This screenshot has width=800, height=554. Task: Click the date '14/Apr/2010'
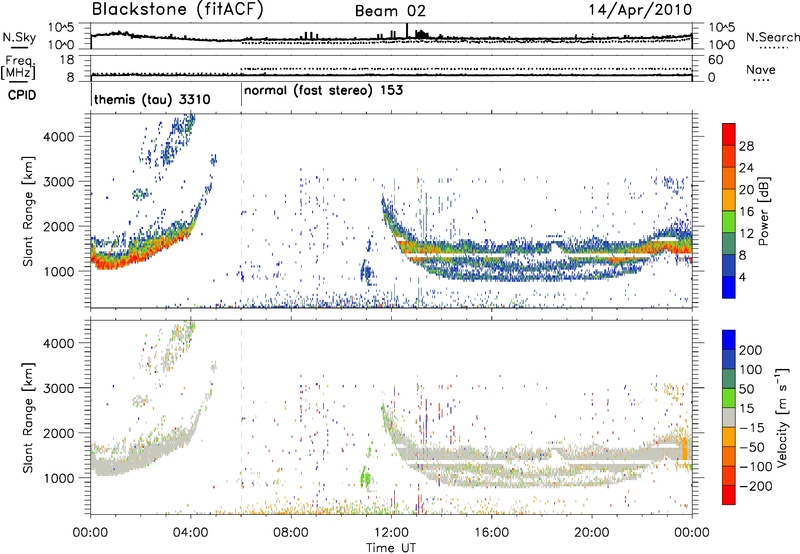tap(640, 10)
